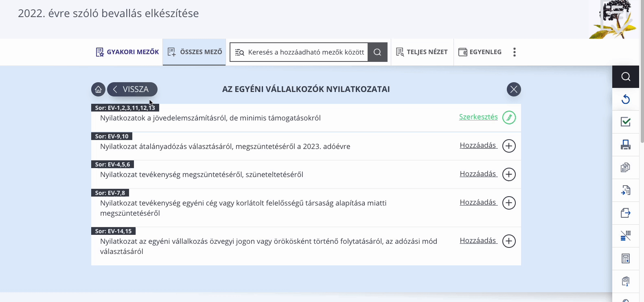Click the printer icon in sidebar
644x302 pixels.
626,144
